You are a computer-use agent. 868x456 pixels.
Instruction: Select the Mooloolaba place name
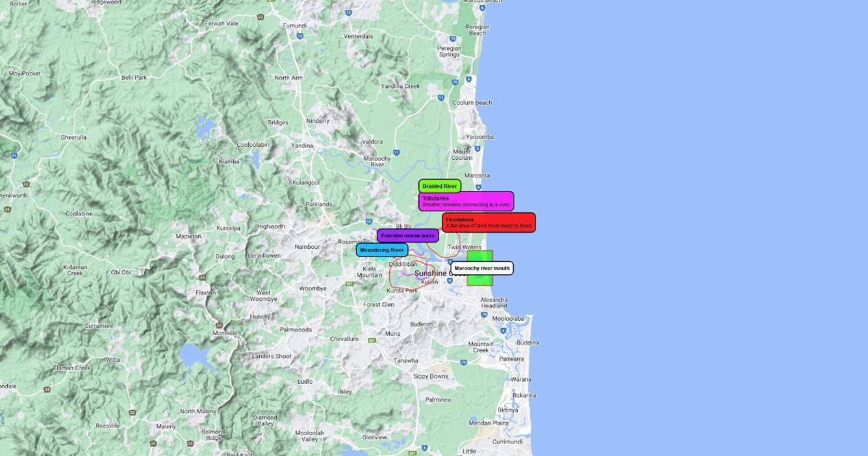coord(508,318)
